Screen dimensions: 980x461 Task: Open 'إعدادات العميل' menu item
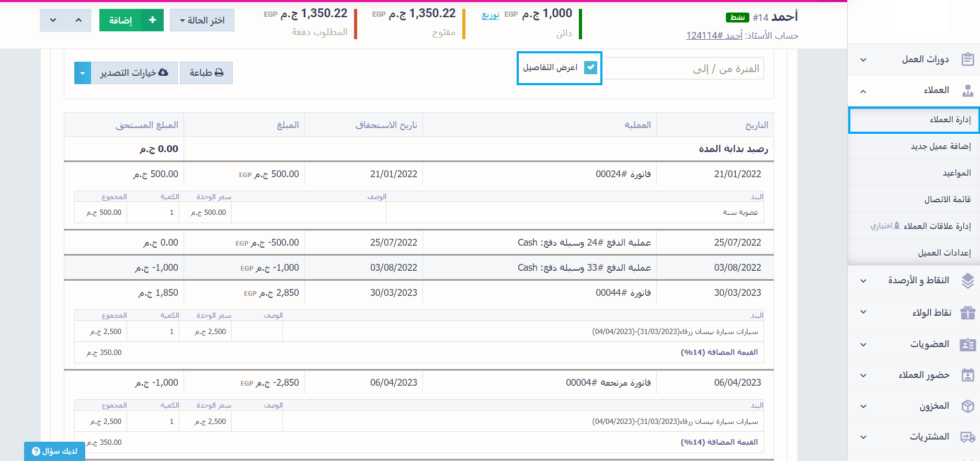tap(944, 253)
